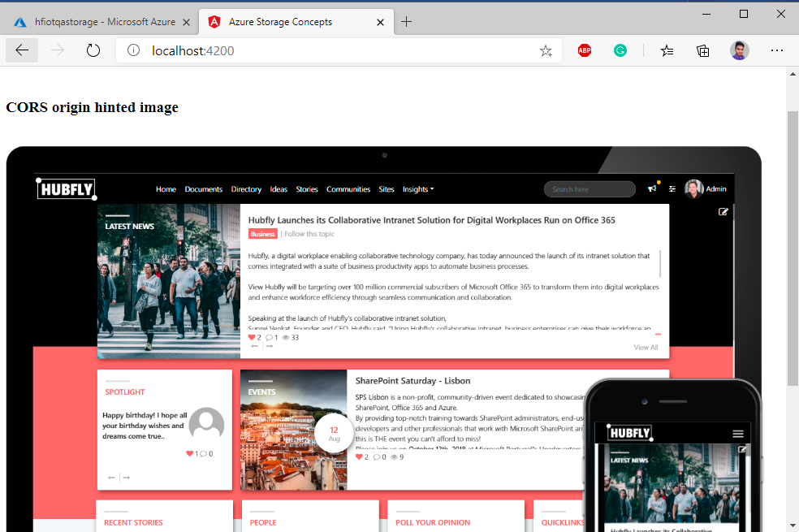
Task: Open the Adblock Plus extension icon
Action: [x=585, y=50]
